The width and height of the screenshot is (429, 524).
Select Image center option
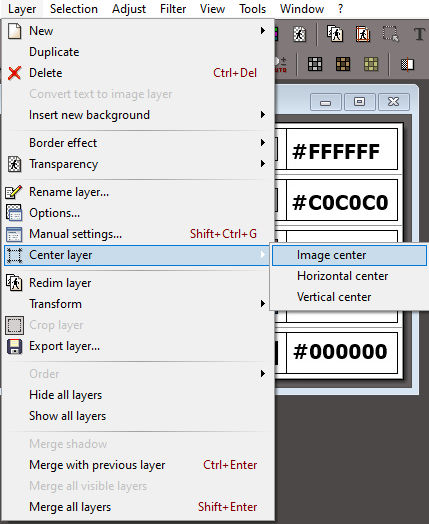349,255
